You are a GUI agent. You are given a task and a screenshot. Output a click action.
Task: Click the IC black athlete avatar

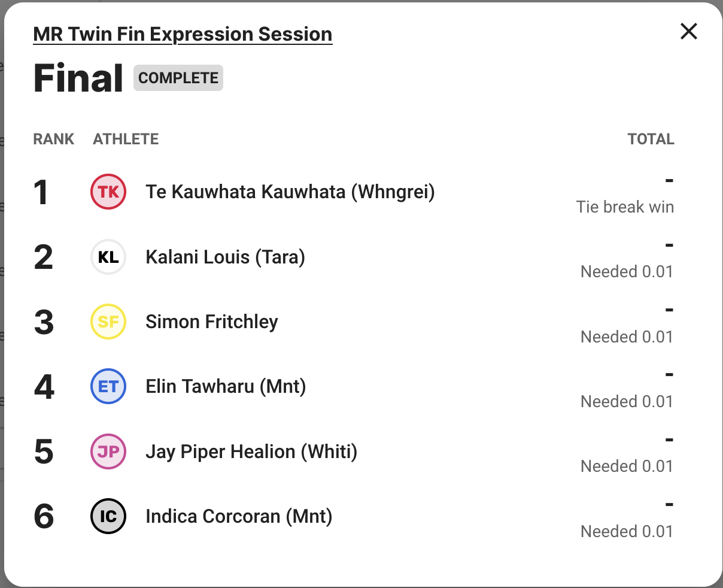tap(108, 516)
